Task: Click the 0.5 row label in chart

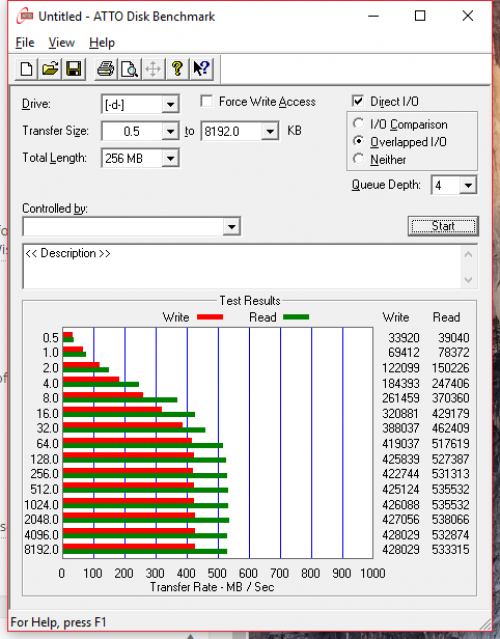Action: click(51, 337)
